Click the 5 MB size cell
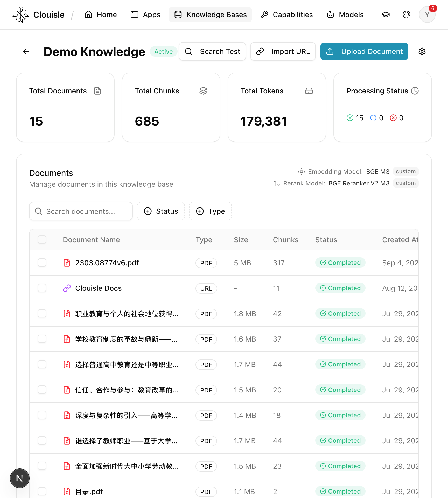448x498 pixels. 242,263
